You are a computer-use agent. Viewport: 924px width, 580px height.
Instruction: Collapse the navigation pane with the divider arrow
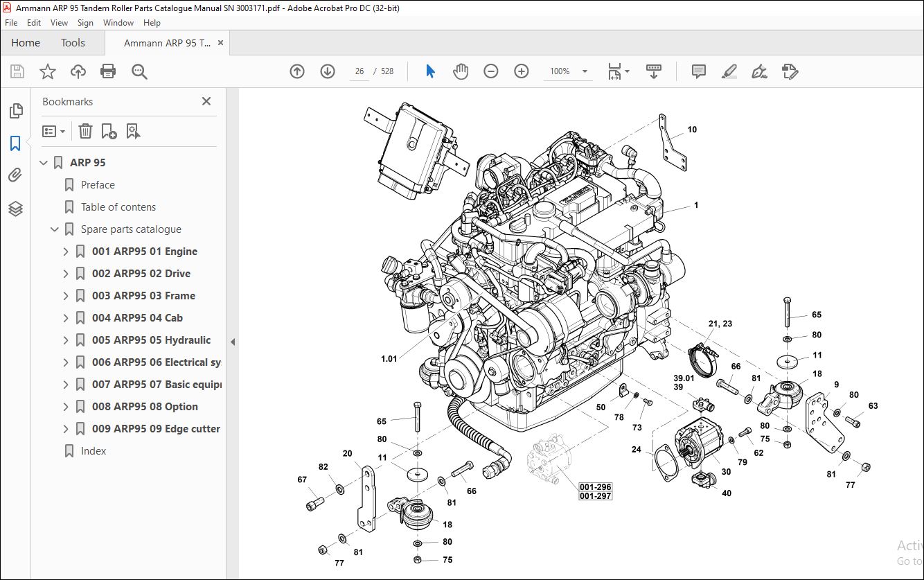click(x=233, y=341)
